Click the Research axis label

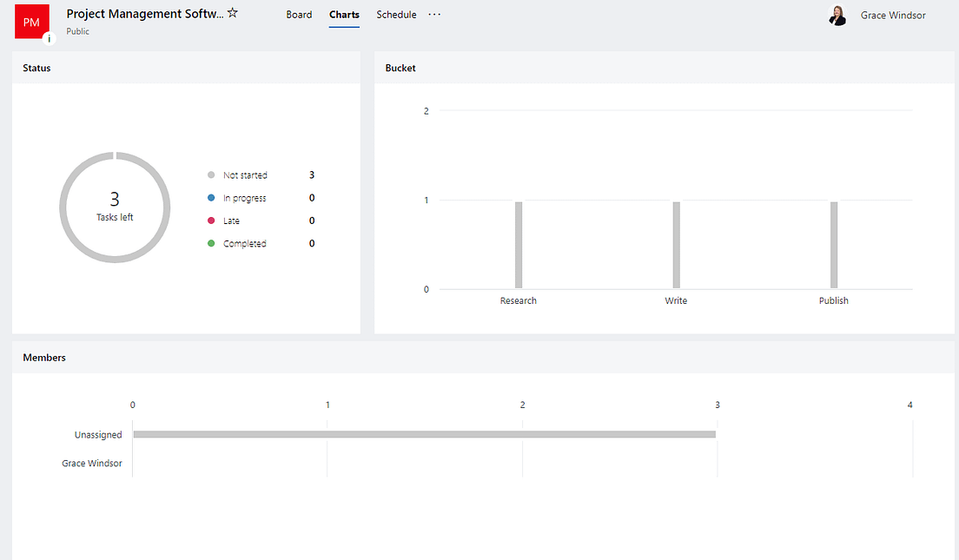[x=518, y=300]
